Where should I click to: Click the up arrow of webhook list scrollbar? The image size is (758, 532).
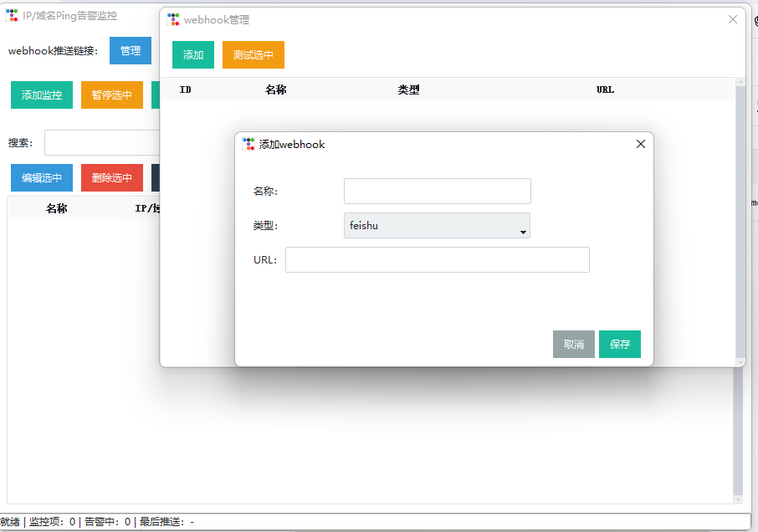[740, 82]
